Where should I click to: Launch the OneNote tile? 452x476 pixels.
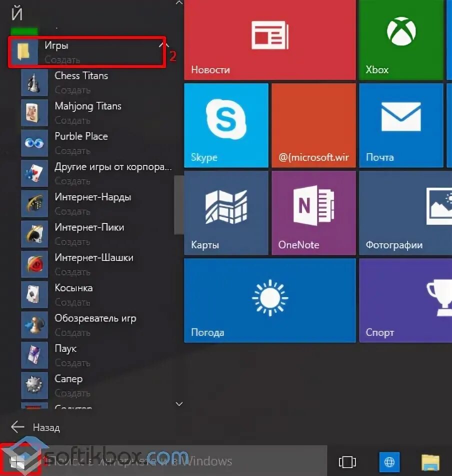tap(313, 213)
